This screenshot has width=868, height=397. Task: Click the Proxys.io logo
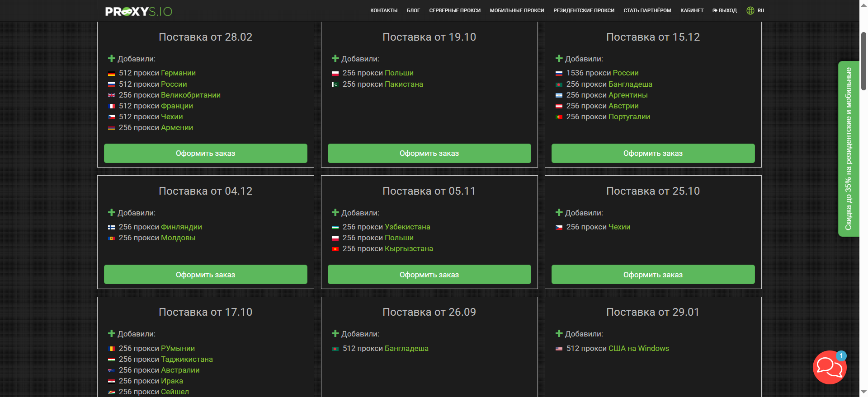(138, 11)
